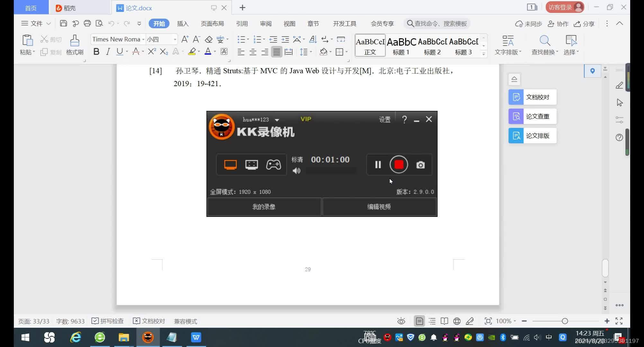Stop KK录像机 recording

click(398, 165)
